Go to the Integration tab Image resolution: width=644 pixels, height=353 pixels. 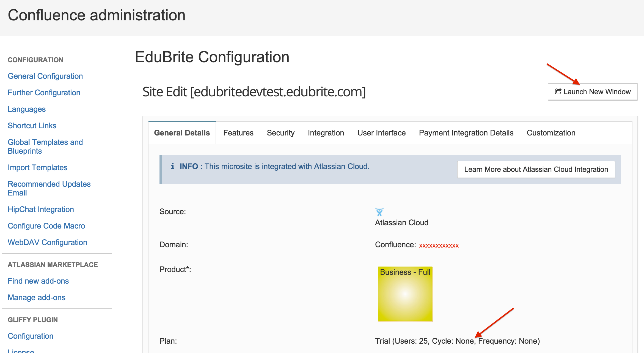(326, 133)
